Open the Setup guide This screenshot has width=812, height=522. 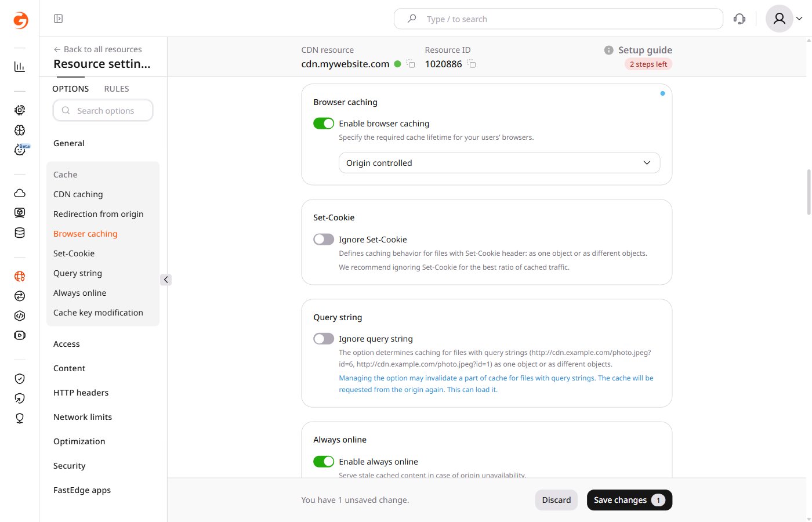click(645, 50)
